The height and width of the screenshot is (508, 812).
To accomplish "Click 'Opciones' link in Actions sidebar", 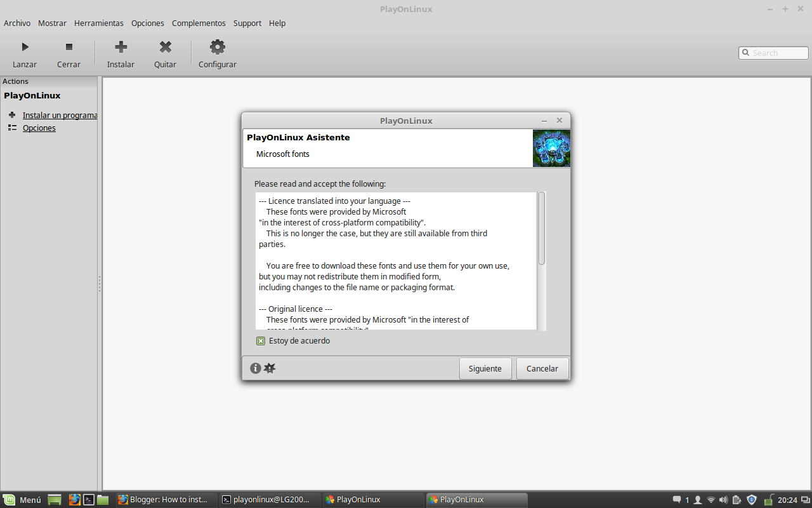I will 39,128.
